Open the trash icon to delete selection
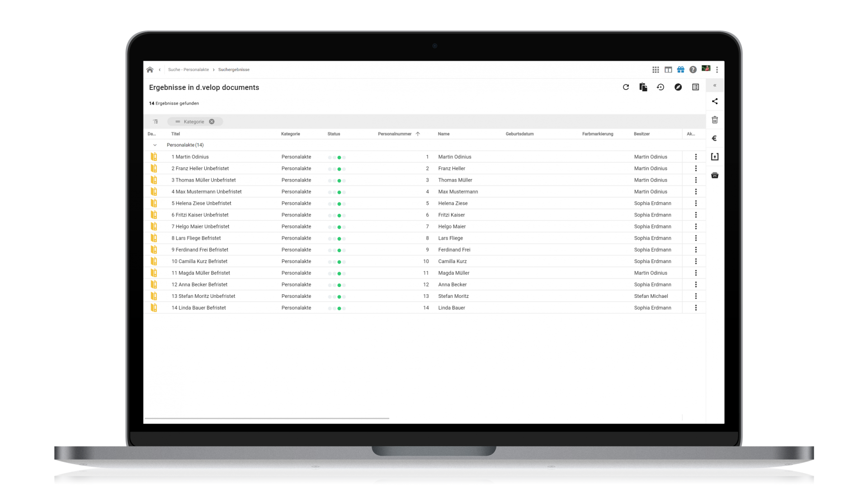 tap(715, 120)
